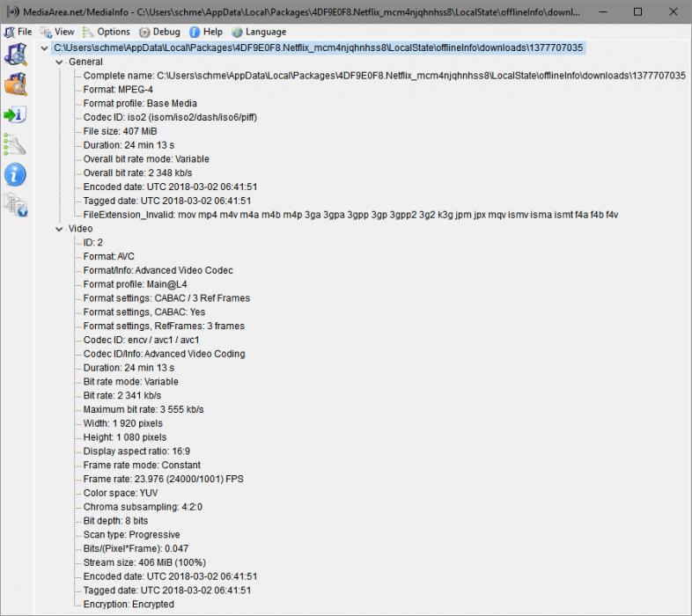Collapse the Video section
The width and height of the screenshot is (692, 616).
(x=59, y=229)
